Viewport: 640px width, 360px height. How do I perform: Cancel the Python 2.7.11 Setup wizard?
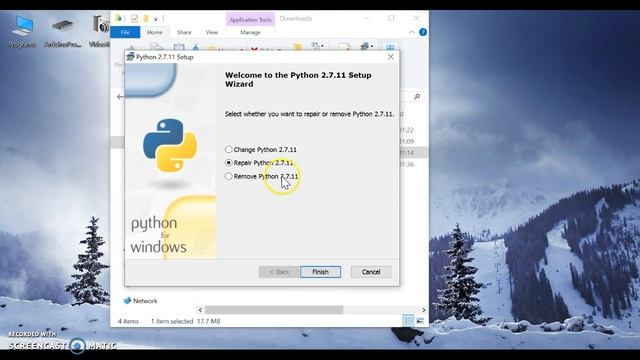[x=371, y=272]
